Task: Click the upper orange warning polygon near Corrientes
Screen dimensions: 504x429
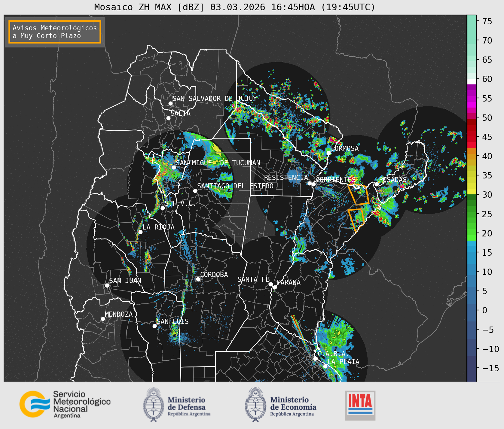Action: [359, 195]
